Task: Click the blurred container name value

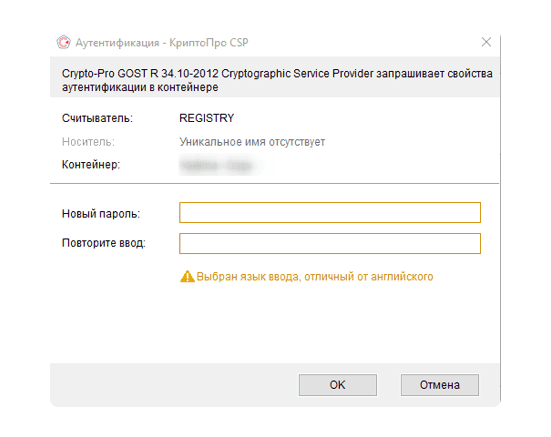Action: point(216,165)
